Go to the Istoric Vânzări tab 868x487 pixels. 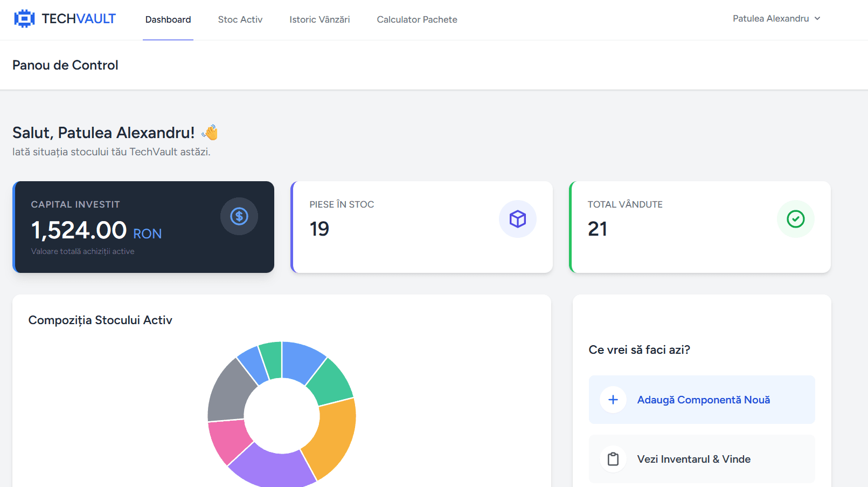(x=320, y=20)
